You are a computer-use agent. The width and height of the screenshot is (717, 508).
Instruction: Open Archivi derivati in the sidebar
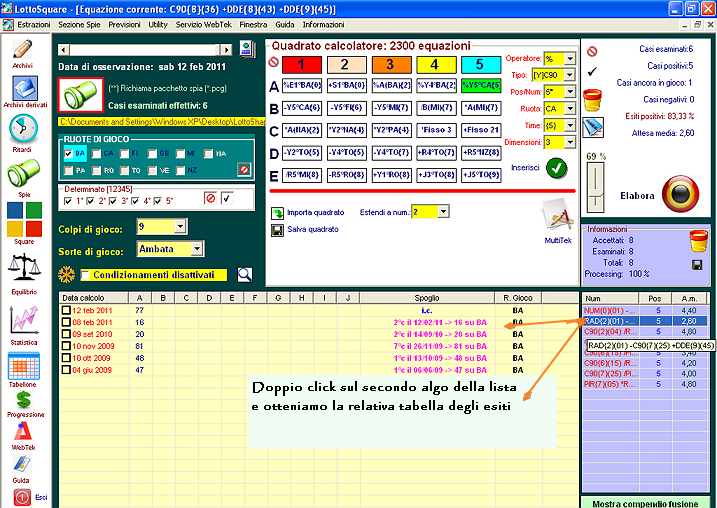click(25, 88)
